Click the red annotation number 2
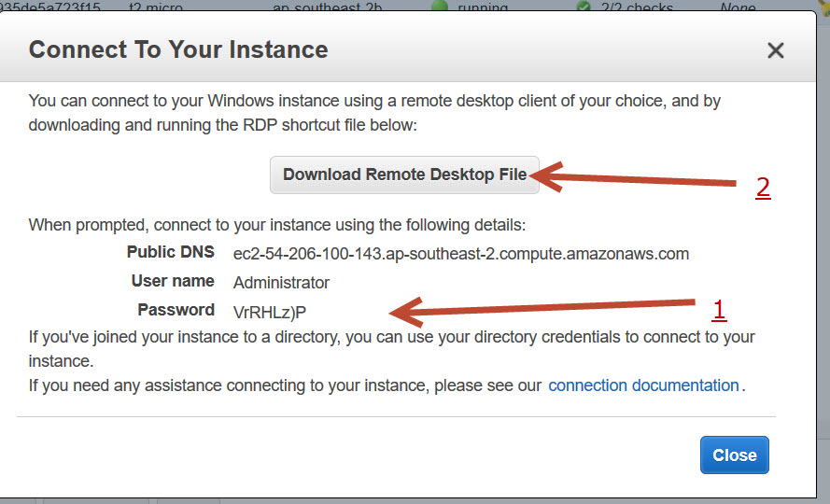Image resolution: width=830 pixels, height=504 pixels. (x=763, y=188)
